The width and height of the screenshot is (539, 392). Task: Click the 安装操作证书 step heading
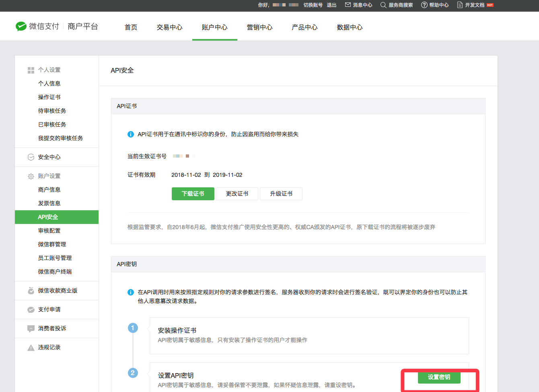coord(177,330)
